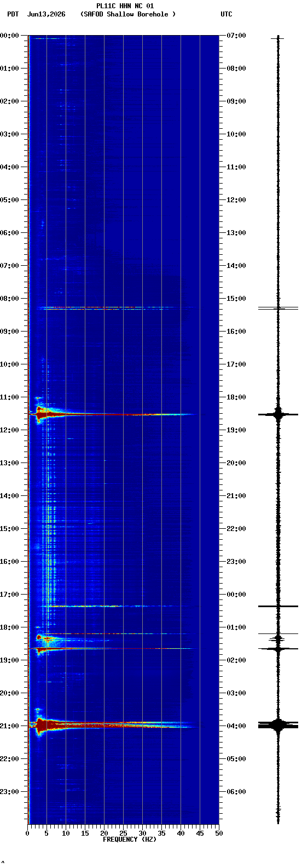Click the '5' frequency tick label
The height and width of the screenshot is (868, 302).
coord(47,833)
